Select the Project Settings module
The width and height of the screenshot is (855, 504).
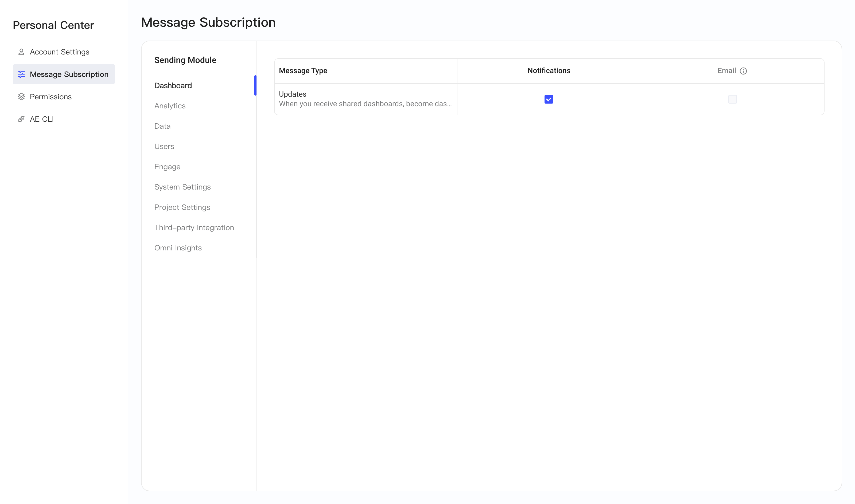(x=182, y=207)
